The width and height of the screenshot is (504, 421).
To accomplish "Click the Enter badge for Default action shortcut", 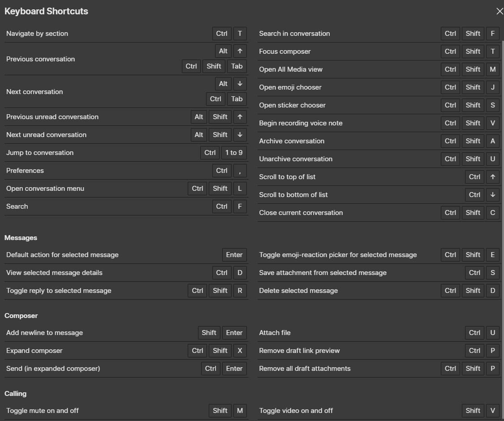I will [234, 255].
